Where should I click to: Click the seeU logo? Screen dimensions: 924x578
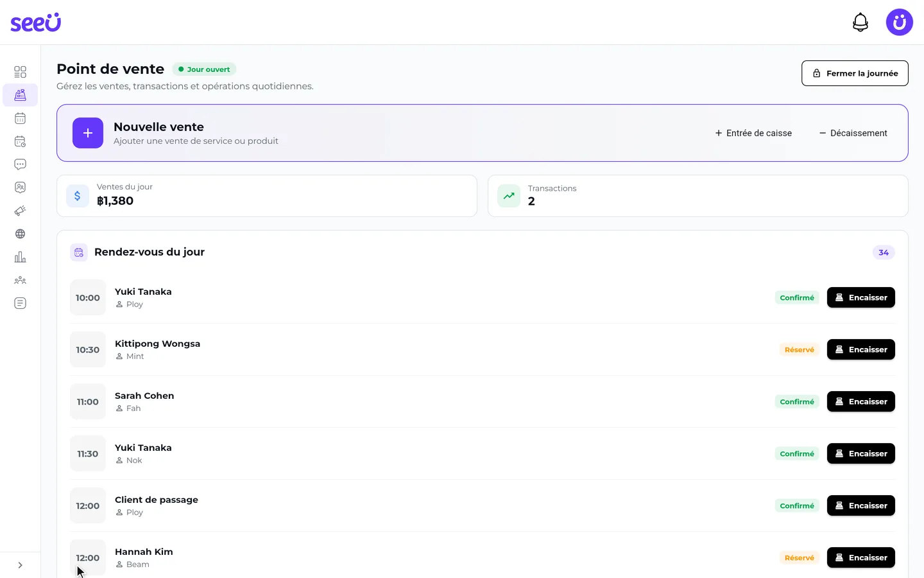click(x=36, y=22)
